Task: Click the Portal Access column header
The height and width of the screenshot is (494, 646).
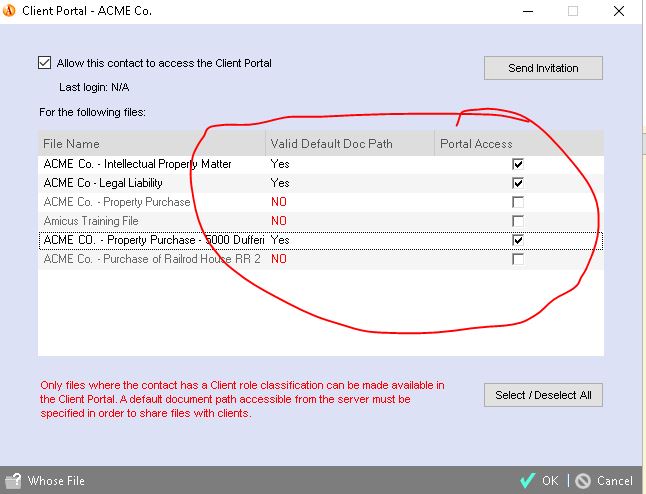Action: click(519, 144)
